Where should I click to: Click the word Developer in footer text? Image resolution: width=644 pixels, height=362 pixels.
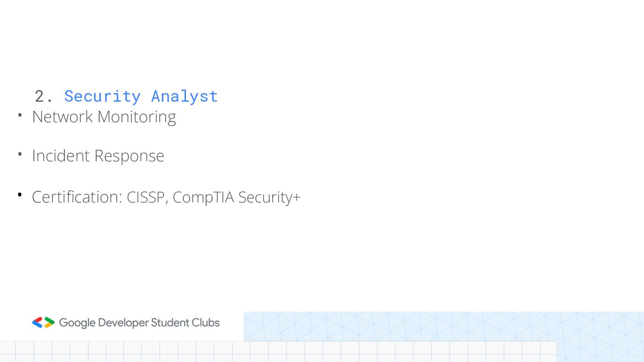(123, 323)
